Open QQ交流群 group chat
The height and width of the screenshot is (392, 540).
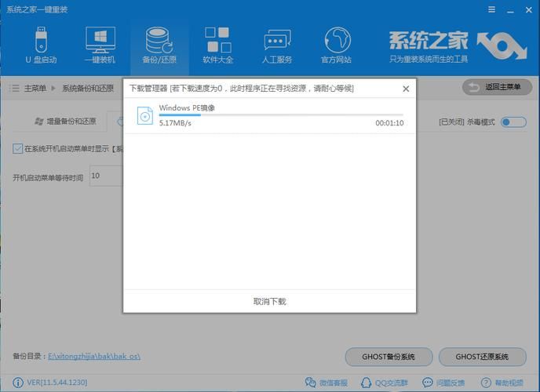pyautogui.click(x=384, y=383)
